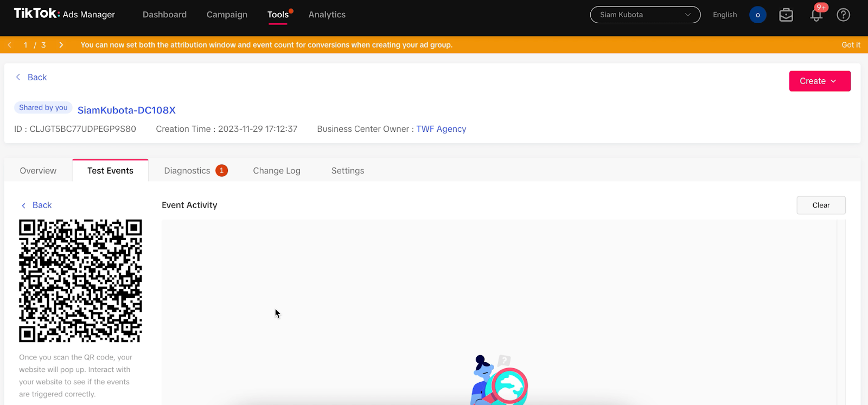
Task: Click the empty state search illustration
Action: coord(499,380)
